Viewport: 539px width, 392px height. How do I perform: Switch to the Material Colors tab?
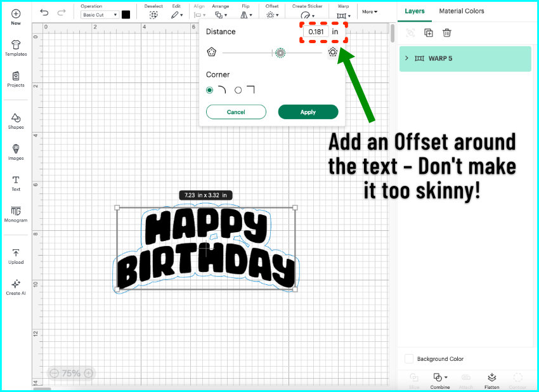click(x=461, y=11)
